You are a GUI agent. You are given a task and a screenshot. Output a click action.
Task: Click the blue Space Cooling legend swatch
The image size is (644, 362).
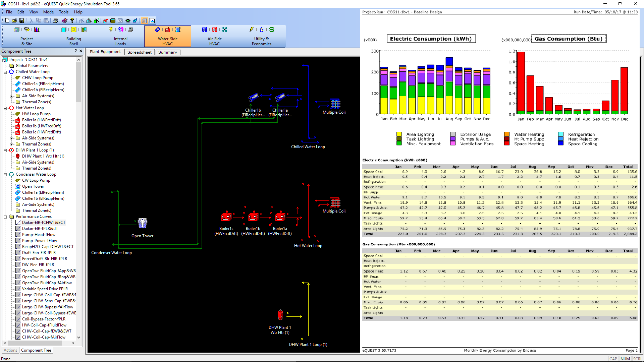560,143
